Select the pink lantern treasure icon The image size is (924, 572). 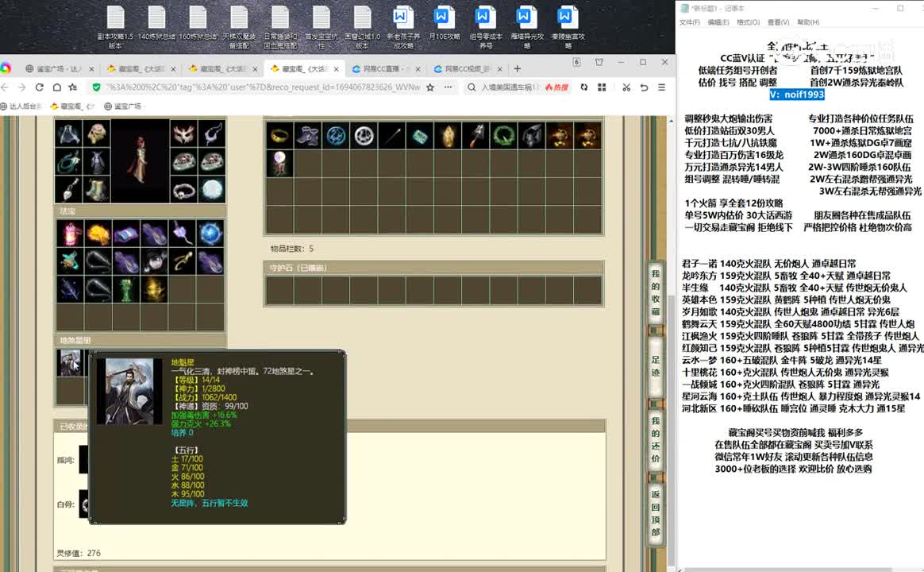coord(70,234)
